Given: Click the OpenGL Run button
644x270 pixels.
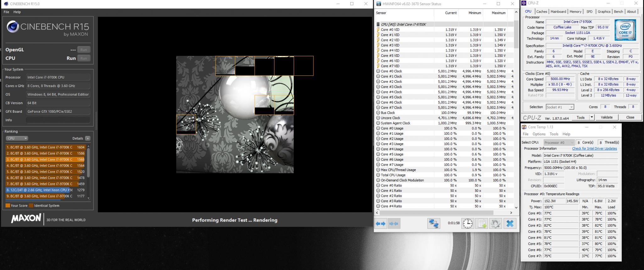Looking at the screenshot, I should point(84,50).
